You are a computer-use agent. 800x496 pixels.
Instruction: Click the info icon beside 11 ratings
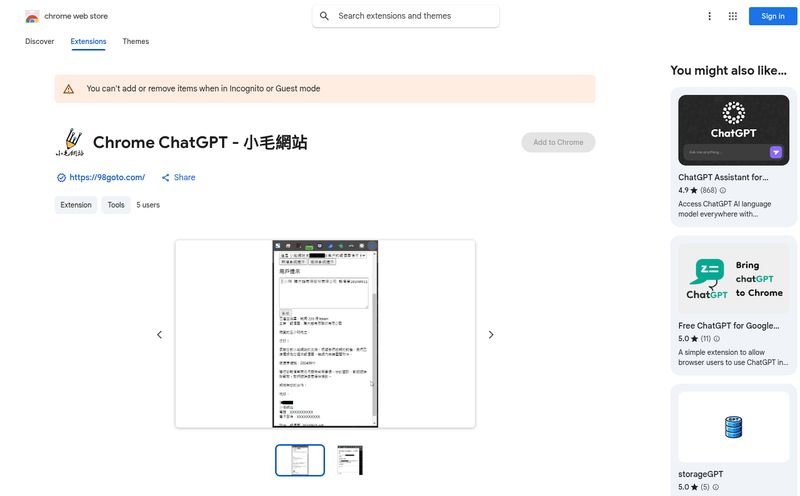click(716, 339)
